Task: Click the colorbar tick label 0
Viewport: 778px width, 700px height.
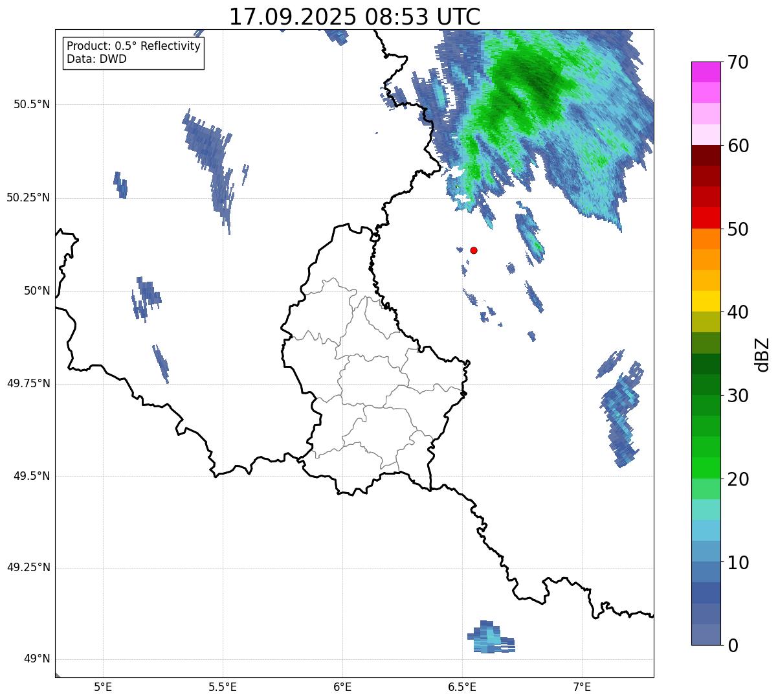Action: pyautogui.click(x=732, y=646)
